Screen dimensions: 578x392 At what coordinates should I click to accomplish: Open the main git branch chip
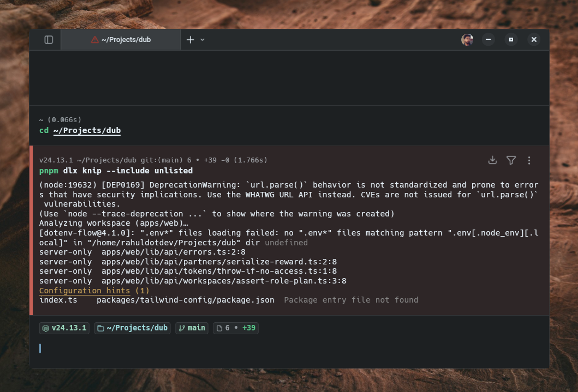[x=192, y=328]
